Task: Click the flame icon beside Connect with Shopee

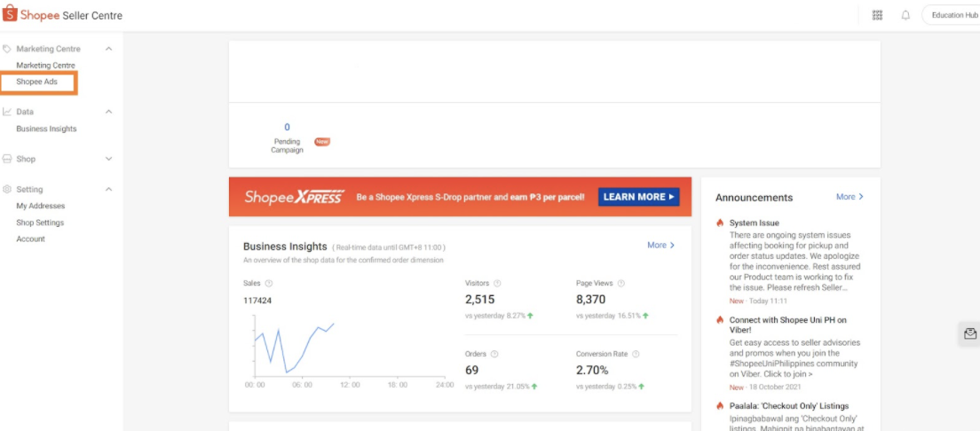Action: [x=720, y=320]
